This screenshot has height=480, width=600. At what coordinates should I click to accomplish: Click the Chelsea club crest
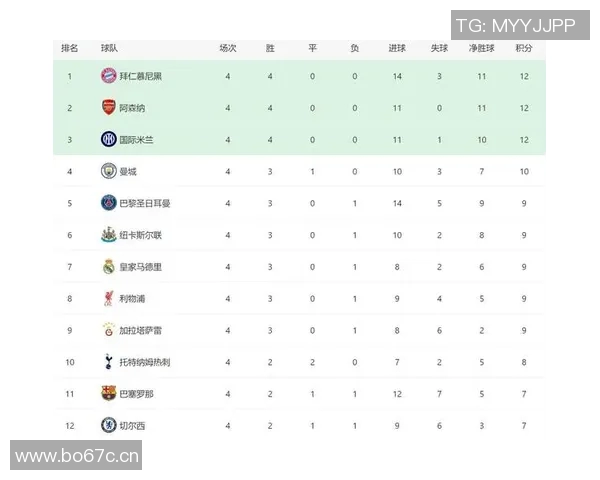[108, 426]
